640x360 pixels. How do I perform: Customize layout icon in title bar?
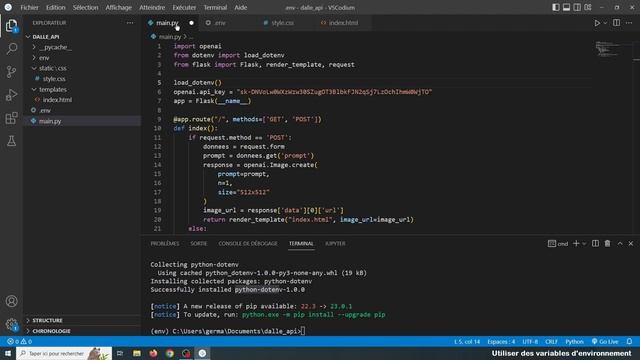pyautogui.click(x=588, y=7)
